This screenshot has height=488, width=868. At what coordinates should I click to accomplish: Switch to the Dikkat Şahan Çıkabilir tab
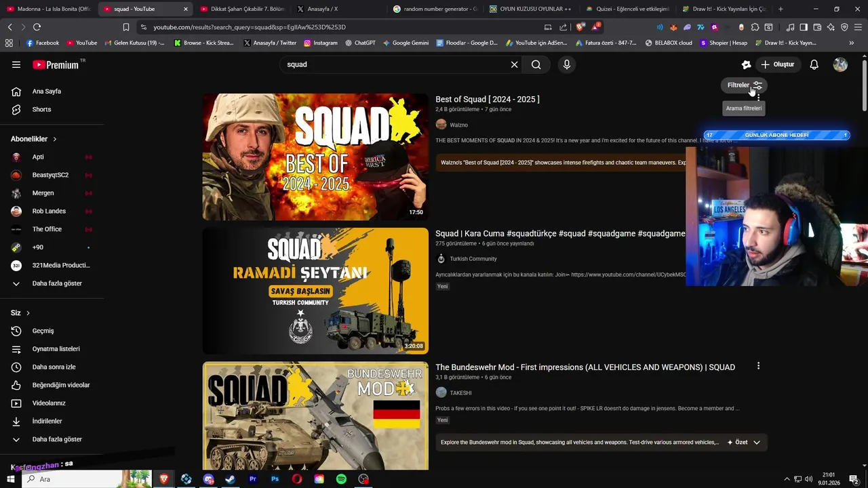pos(243,9)
